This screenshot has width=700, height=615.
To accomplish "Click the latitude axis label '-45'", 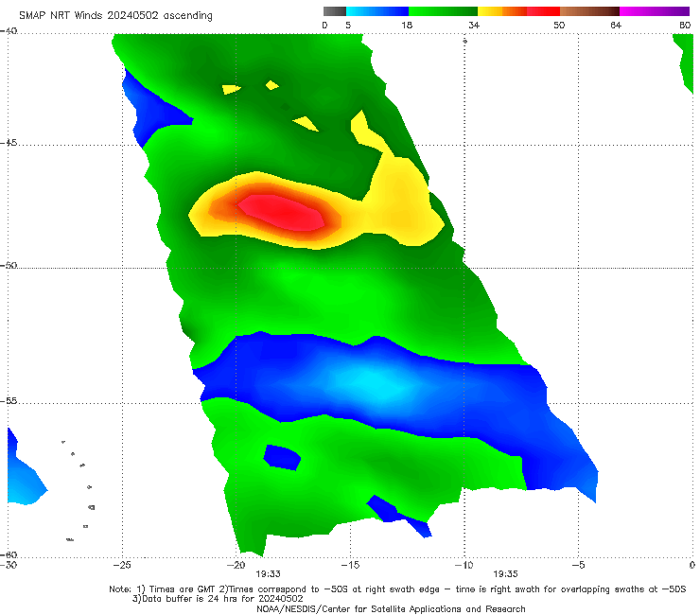I will (9, 143).
